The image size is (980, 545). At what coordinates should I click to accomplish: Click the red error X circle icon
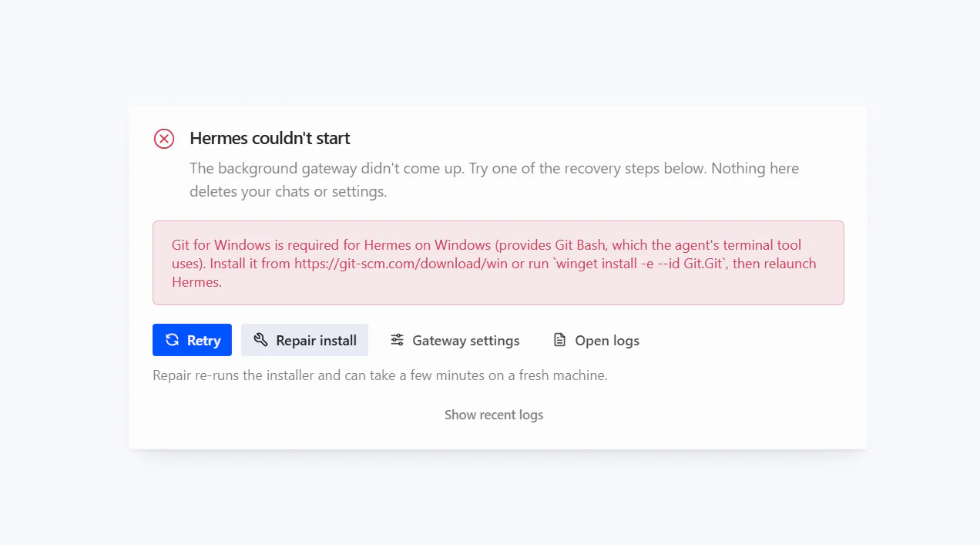[x=164, y=139]
